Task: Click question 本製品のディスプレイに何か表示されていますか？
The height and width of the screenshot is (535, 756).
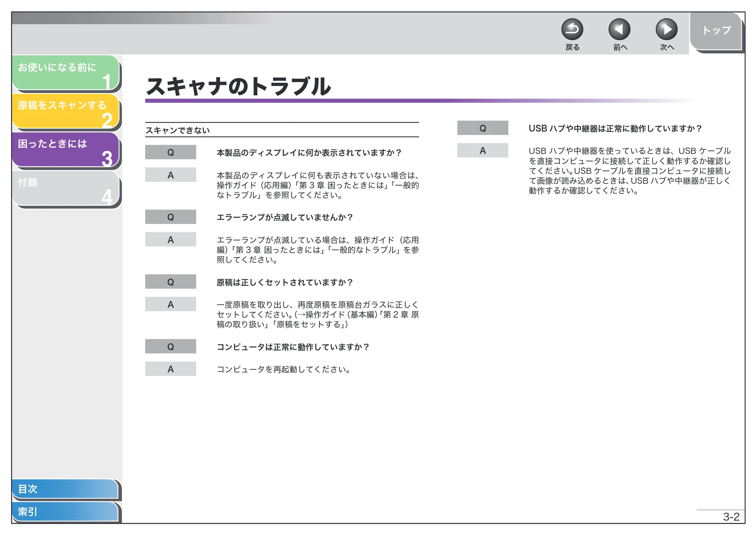Action: pos(309,153)
